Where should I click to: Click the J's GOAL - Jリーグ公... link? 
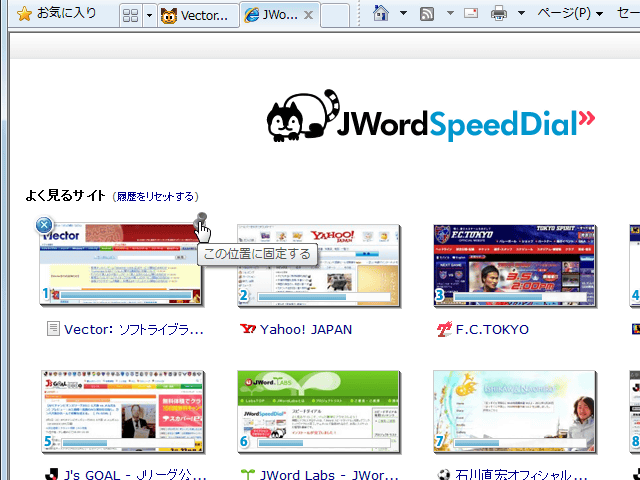(x=135, y=474)
